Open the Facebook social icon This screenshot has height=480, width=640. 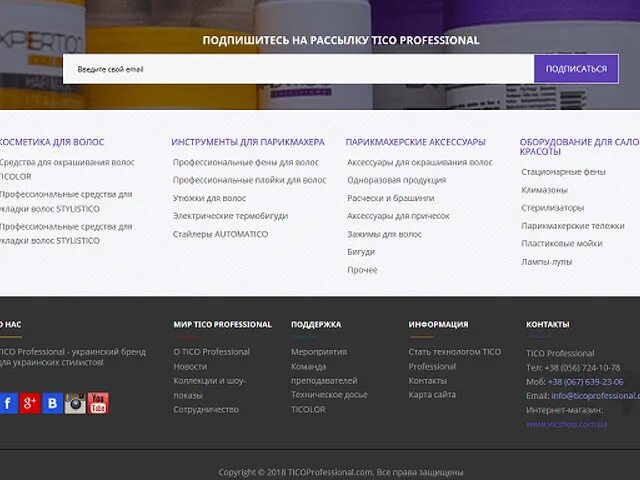click(8, 403)
